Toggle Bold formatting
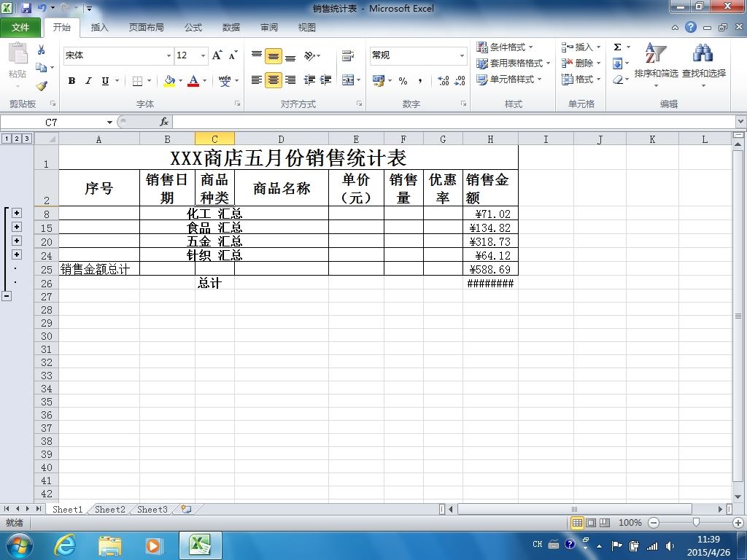The height and width of the screenshot is (560, 747). click(x=71, y=80)
